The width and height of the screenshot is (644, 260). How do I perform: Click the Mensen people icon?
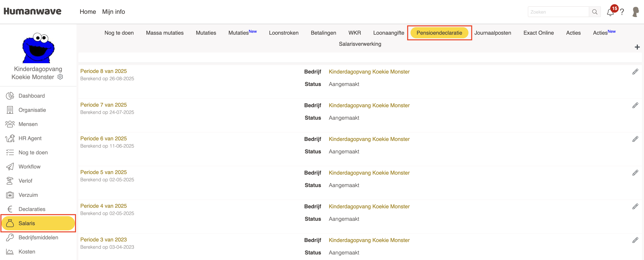pyautogui.click(x=10, y=124)
